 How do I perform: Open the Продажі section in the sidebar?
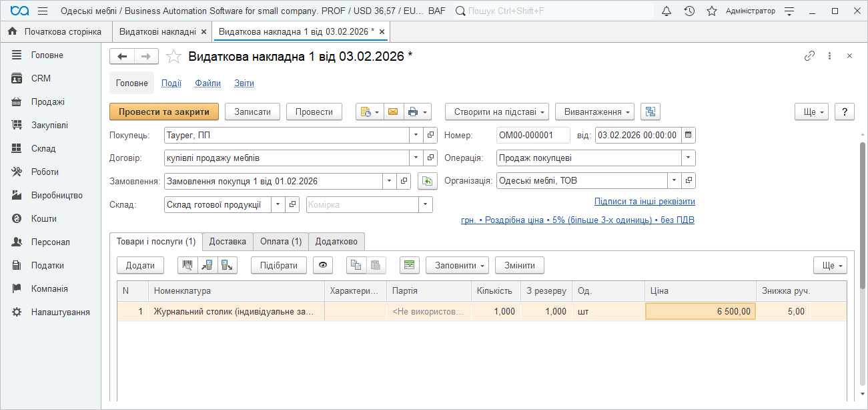pos(48,101)
